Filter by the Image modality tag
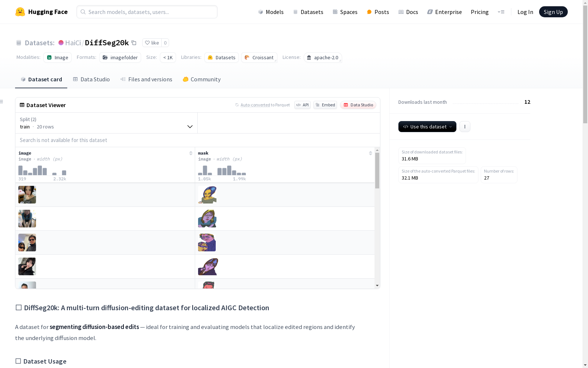The width and height of the screenshot is (588, 368). click(58, 57)
